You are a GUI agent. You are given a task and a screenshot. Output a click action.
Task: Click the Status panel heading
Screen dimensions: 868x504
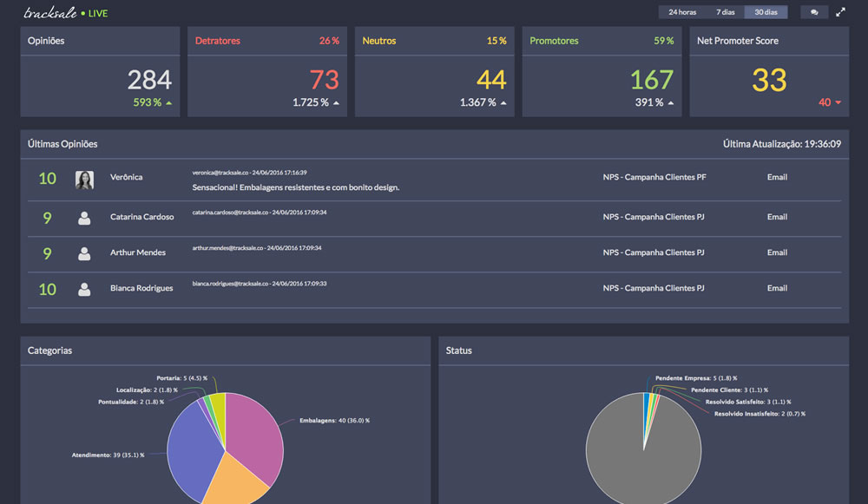[459, 350]
